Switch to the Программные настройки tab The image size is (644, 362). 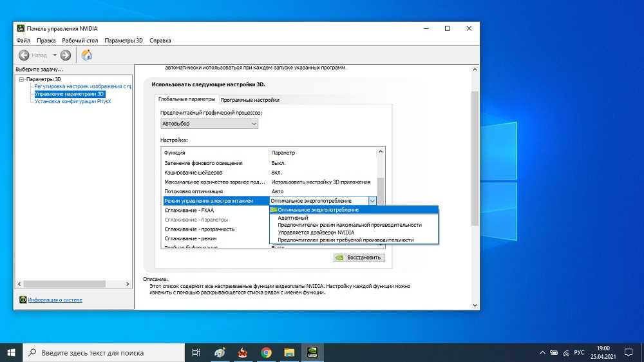pyautogui.click(x=250, y=100)
